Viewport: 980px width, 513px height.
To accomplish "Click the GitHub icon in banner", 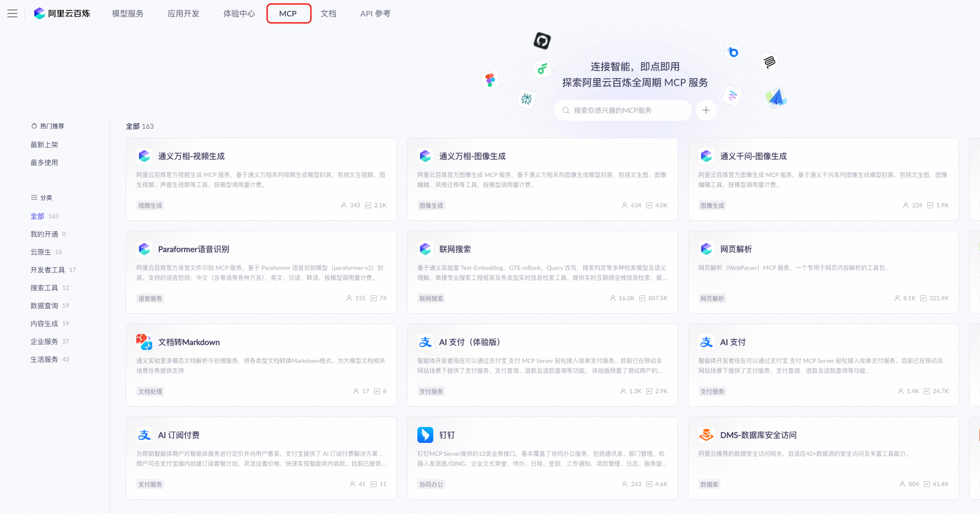I will 542,40.
